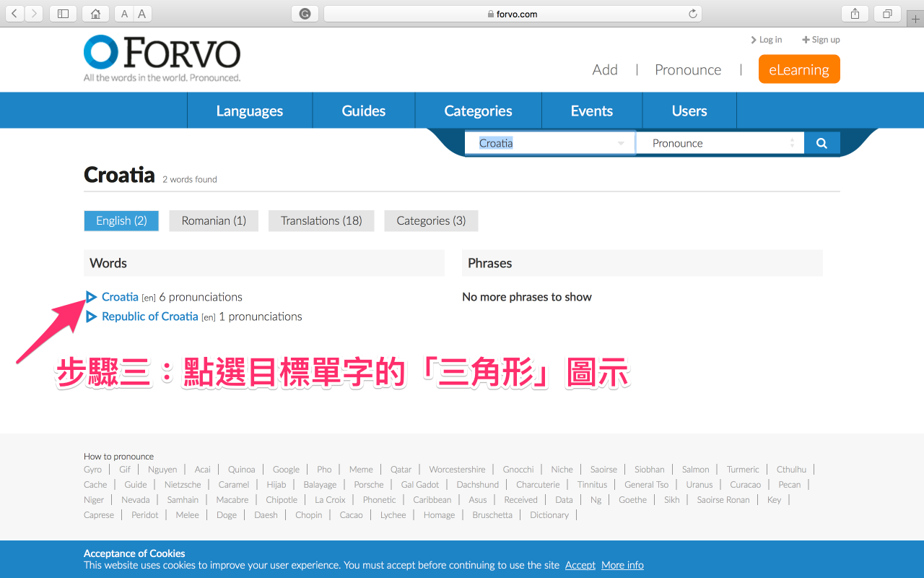The width and height of the screenshot is (924, 578).
Task: Open a new tab with plus button
Action: coord(915,20)
